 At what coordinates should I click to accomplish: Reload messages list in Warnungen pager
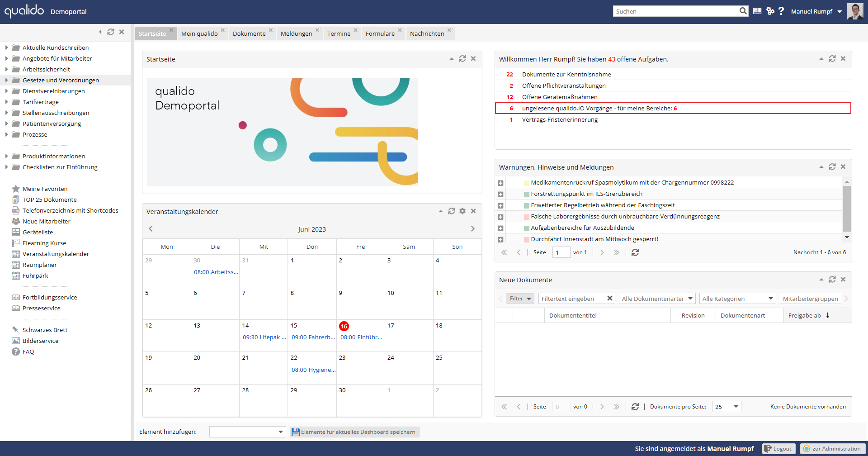pyautogui.click(x=635, y=252)
